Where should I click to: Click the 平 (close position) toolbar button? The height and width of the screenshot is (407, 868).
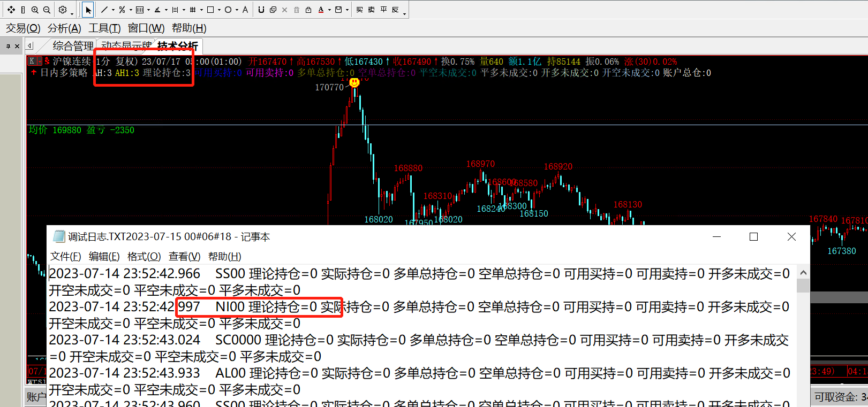383,10
